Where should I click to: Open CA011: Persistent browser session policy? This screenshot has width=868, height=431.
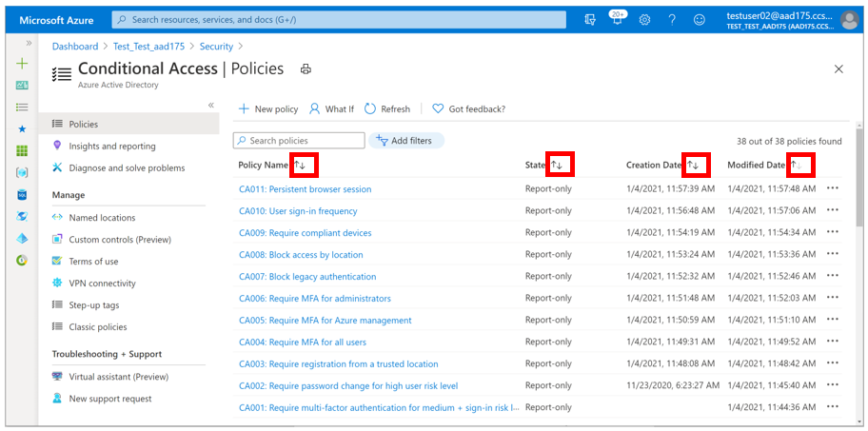point(305,189)
